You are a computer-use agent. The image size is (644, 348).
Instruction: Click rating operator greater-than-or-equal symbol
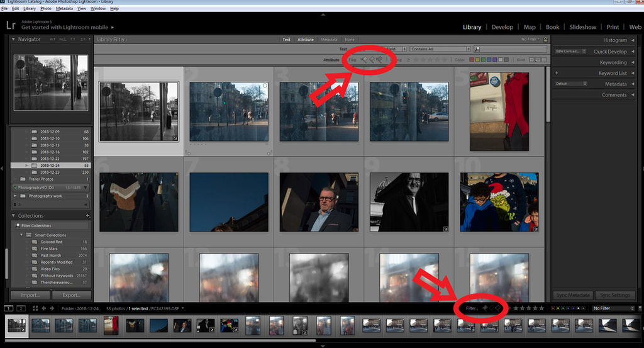pyautogui.click(x=408, y=60)
